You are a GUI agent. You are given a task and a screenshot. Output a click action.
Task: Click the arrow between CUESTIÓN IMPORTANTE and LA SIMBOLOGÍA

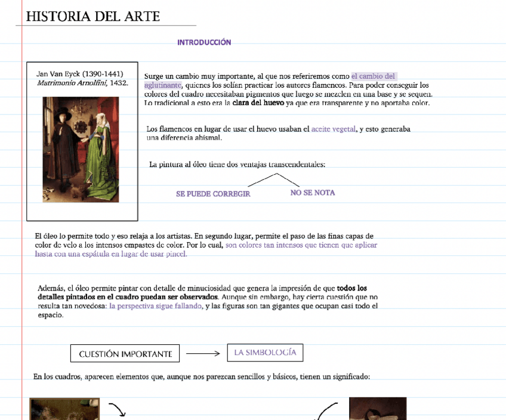203,354
